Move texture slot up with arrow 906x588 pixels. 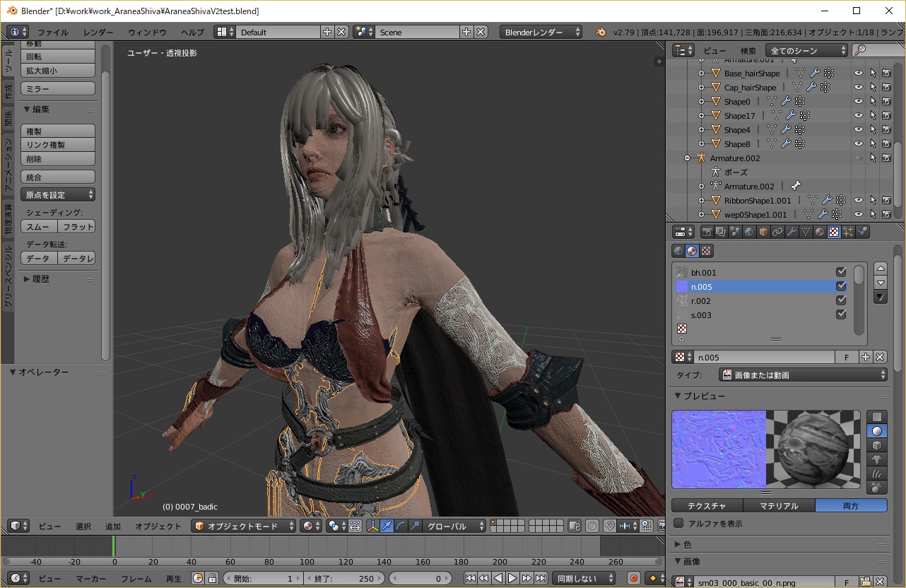pyautogui.click(x=881, y=269)
